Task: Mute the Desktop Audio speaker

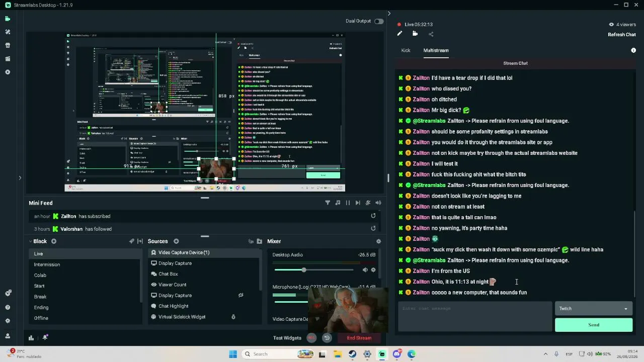Action: [x=365, y=270]
